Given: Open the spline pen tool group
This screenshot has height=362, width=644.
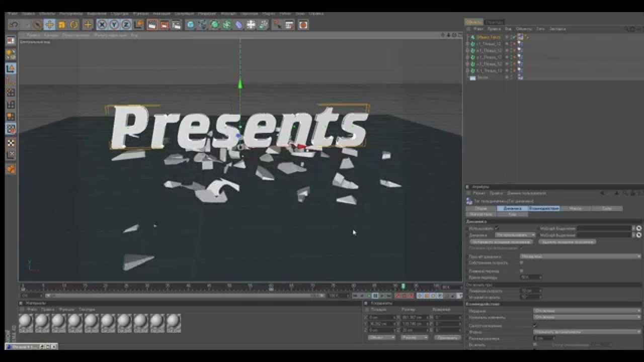Looking at the screenshot, I should (x=203, y=25).
